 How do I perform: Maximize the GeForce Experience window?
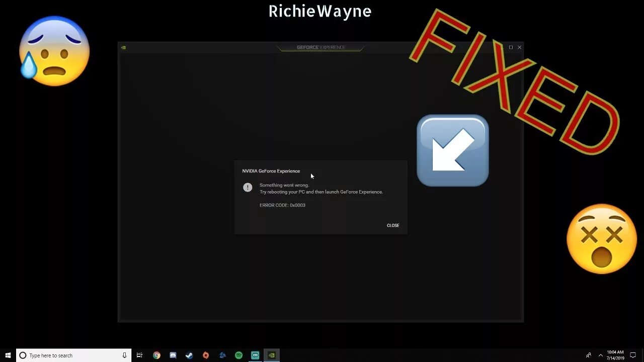point(511,47)
